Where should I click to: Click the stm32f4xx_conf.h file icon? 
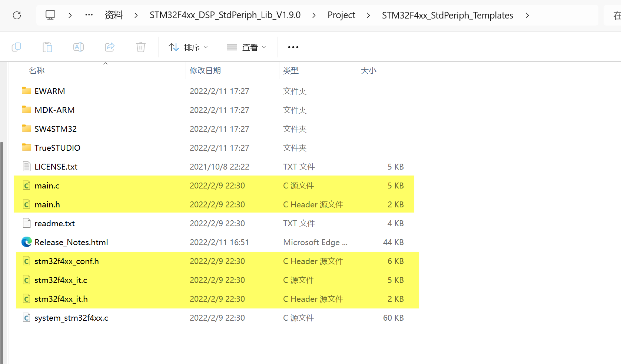point(27,261)
